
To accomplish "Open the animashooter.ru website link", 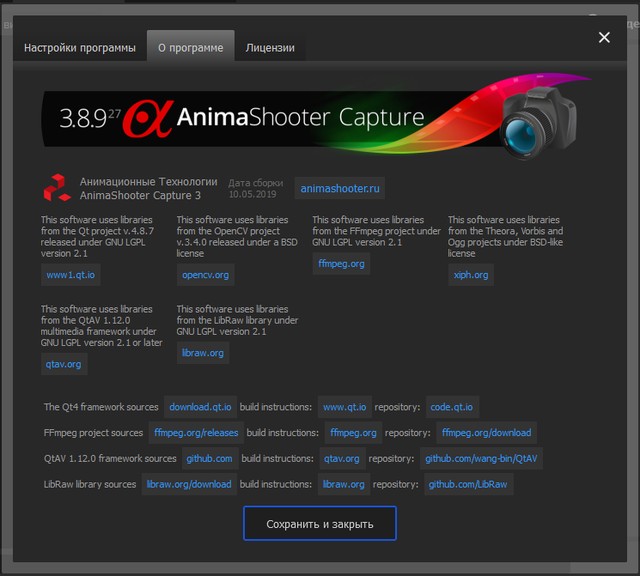I will coord(340,188).
